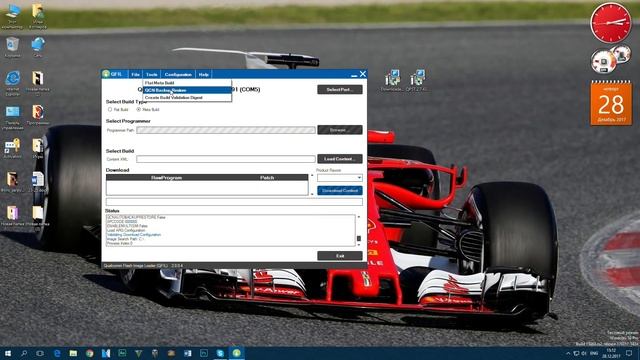Screen dimensions: 640x360
Task: Click the Patch column header
Action: pos(267,178)
